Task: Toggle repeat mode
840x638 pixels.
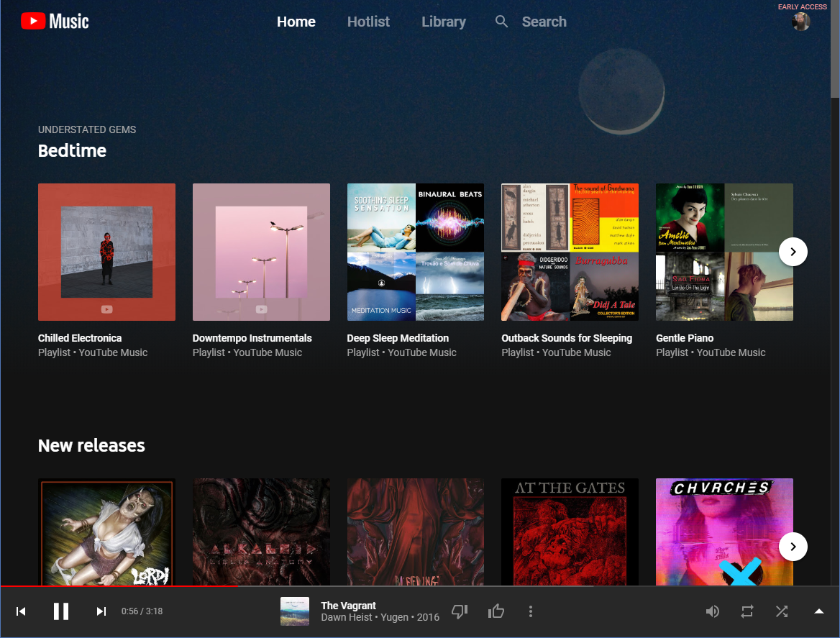Action: point(747,611)
